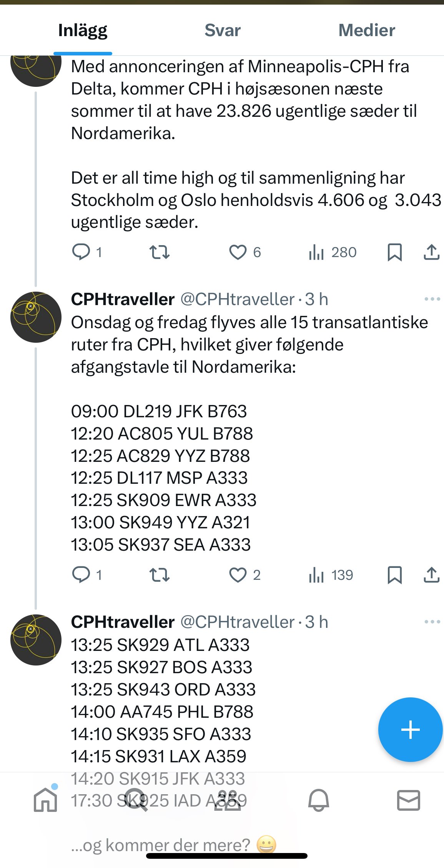
Task: Select the Inlägg tab
Action: pyautogui.click(x=83, y=30)
